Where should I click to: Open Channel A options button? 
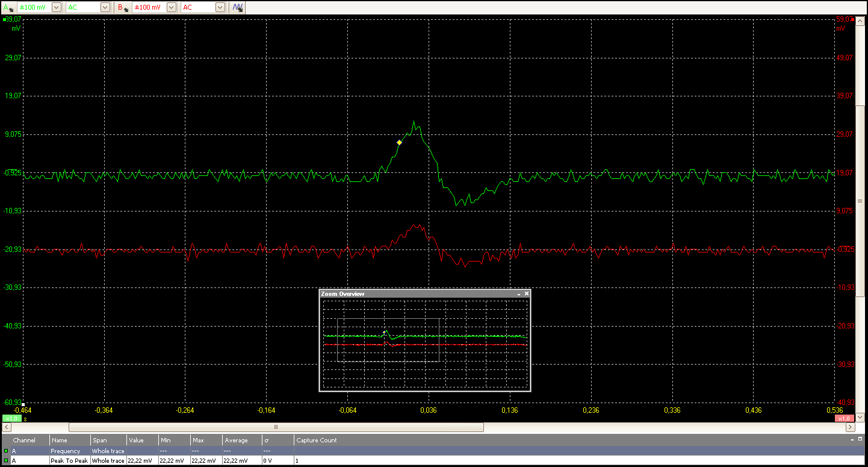(8, 7)
